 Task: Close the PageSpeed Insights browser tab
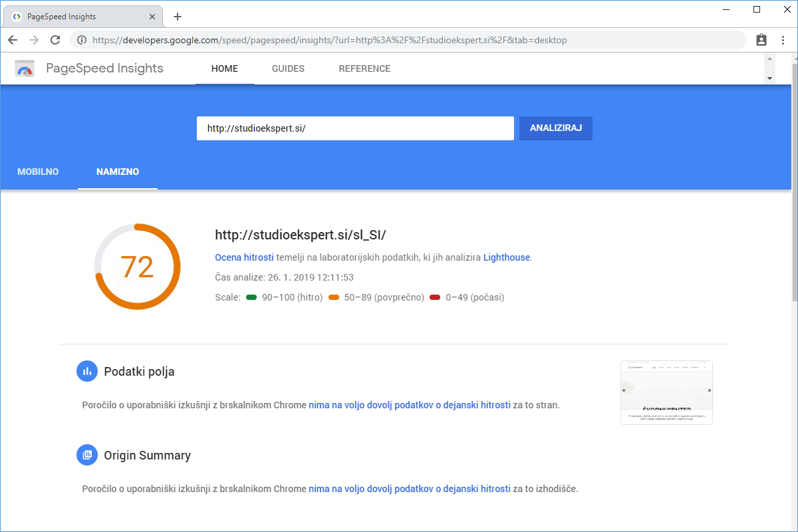[152, 17]
